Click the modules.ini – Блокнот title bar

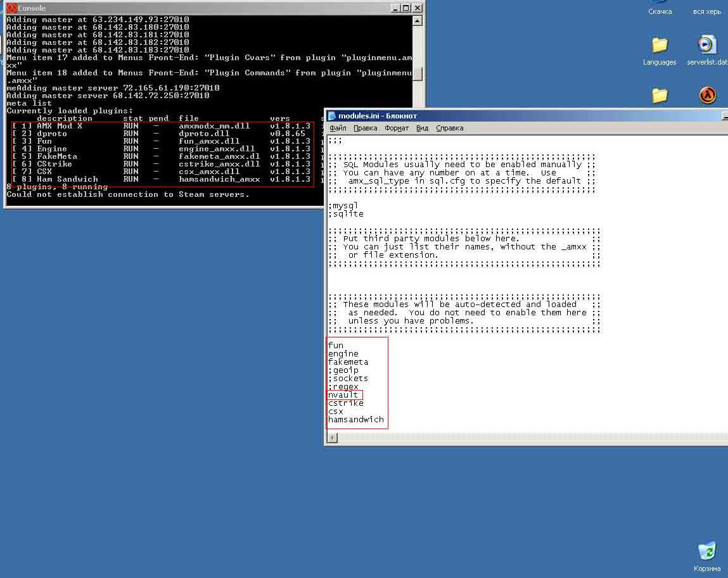click(x=526, y=115)
